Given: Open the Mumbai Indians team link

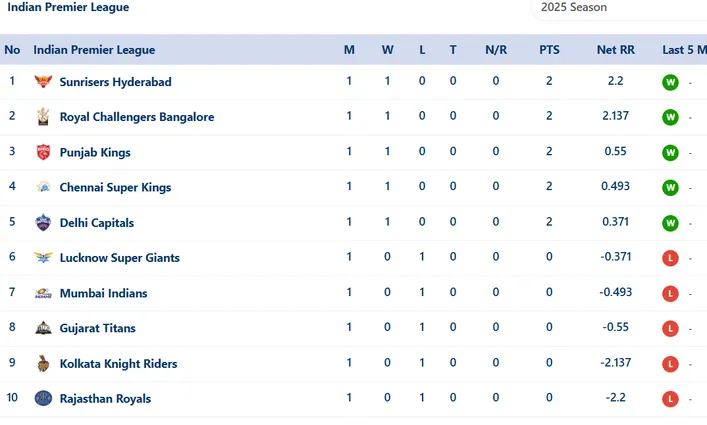Looking at the screenshot, I should click(103, 293).
